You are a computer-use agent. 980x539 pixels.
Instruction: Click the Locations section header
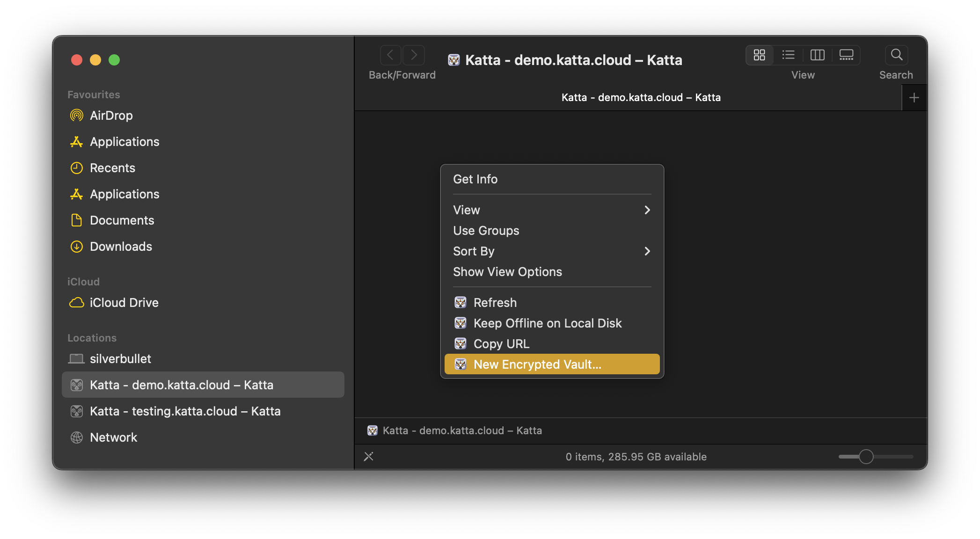click(x=92, y=338)
